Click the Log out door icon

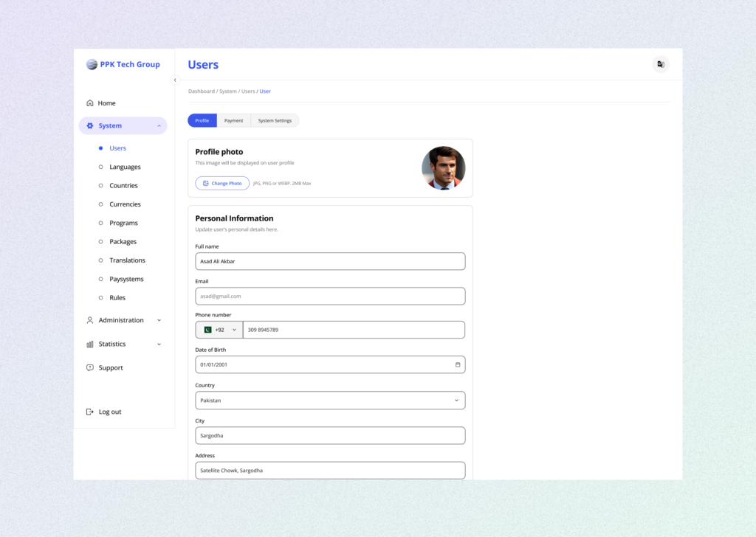tap(90, 412)
